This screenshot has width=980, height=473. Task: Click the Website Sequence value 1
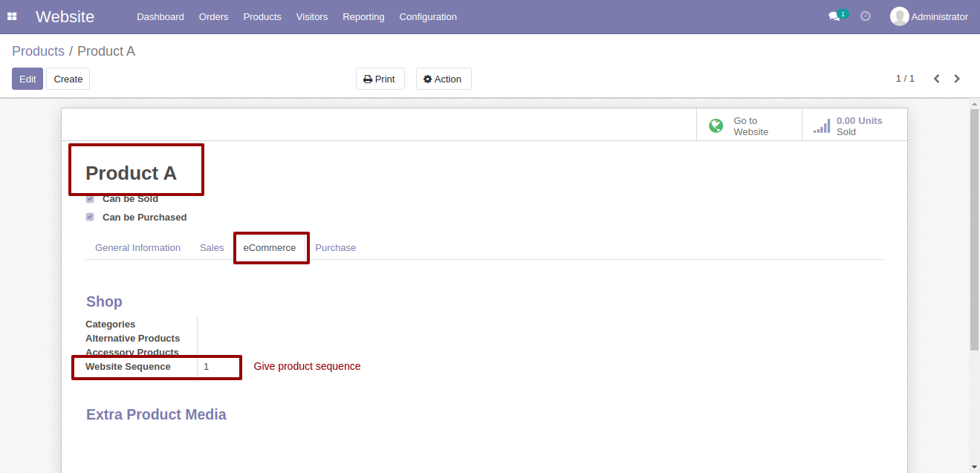[207, 367]
